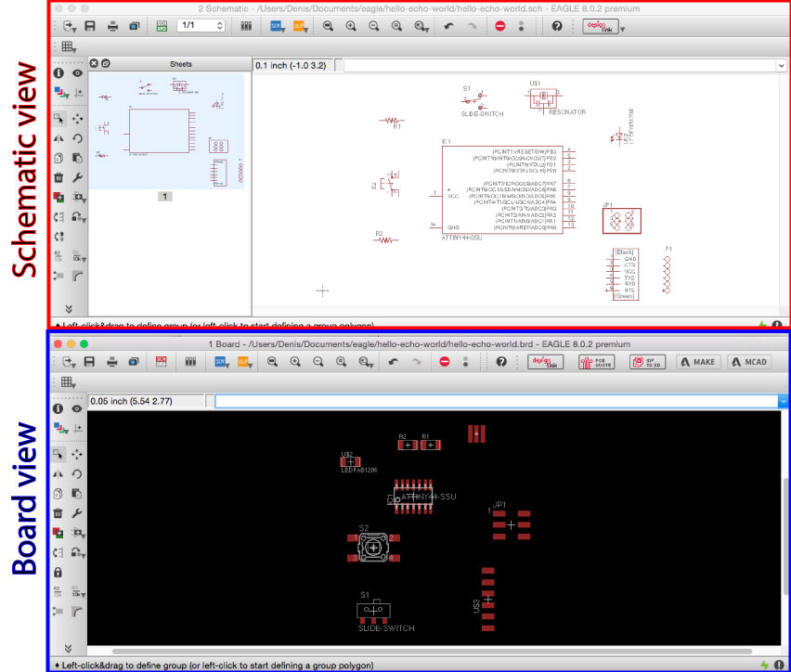Select the Move tool in Board sidebar

pyautogui.click(x=77, y=455)
